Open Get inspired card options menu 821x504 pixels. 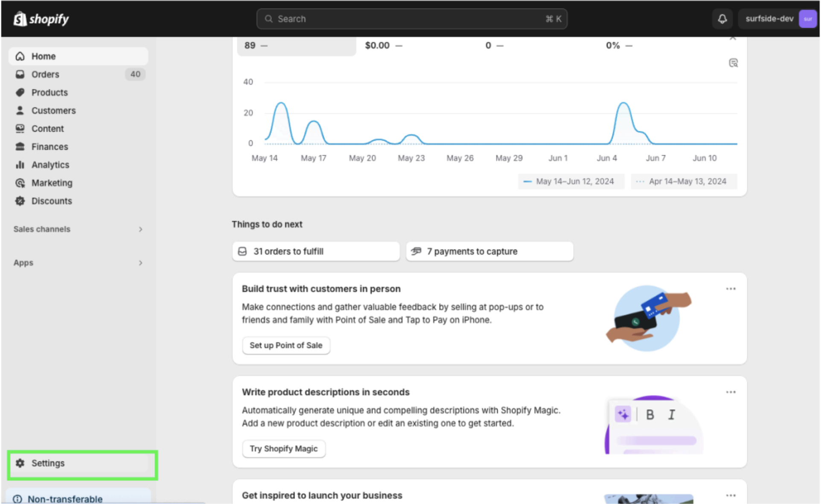pos(731,495)
